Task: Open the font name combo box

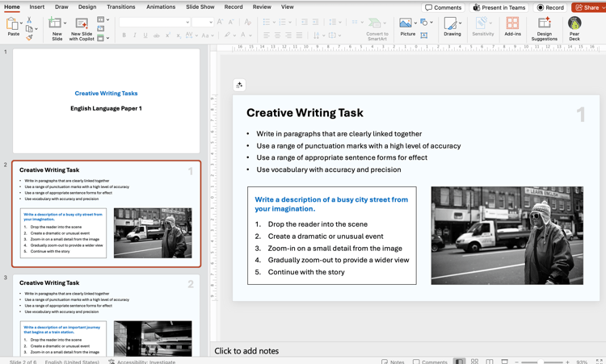Action: (x=154, y=22)
